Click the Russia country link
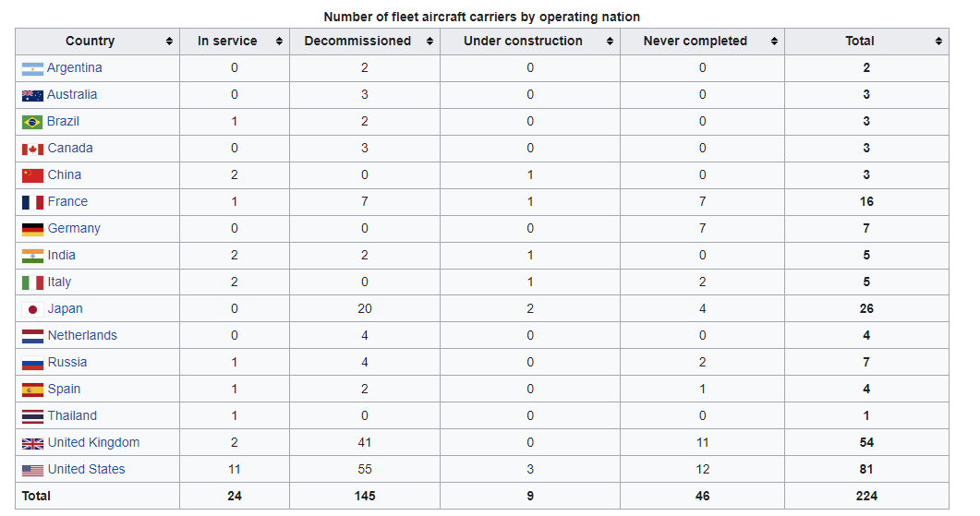This screenshot has height=516, width=980. (67, 362)
